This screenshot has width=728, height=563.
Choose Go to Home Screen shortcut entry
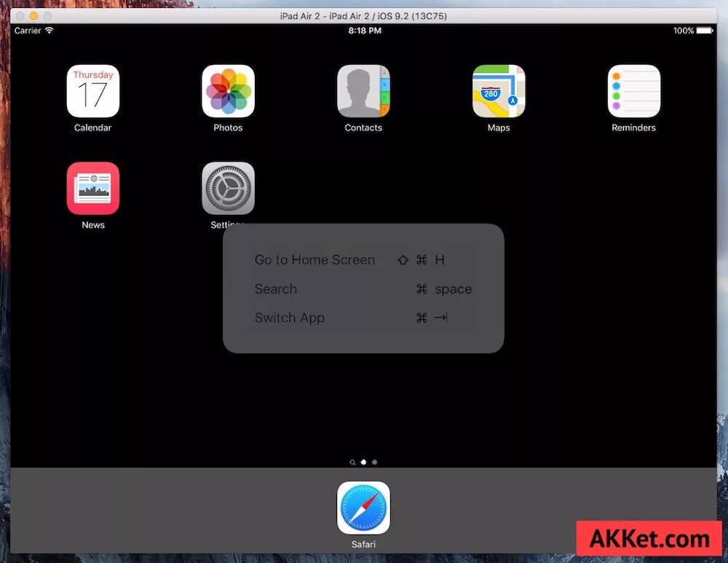(363, 260)
